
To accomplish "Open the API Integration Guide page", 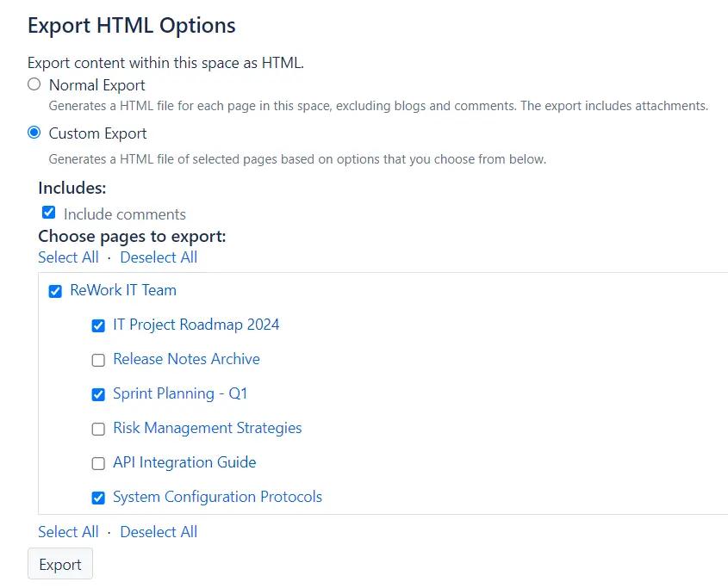I will pyautogui.click(x=184, y=462).
